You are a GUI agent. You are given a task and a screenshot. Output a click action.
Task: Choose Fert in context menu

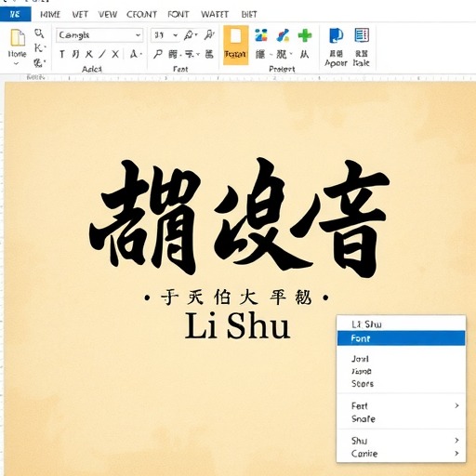[401, 405]
